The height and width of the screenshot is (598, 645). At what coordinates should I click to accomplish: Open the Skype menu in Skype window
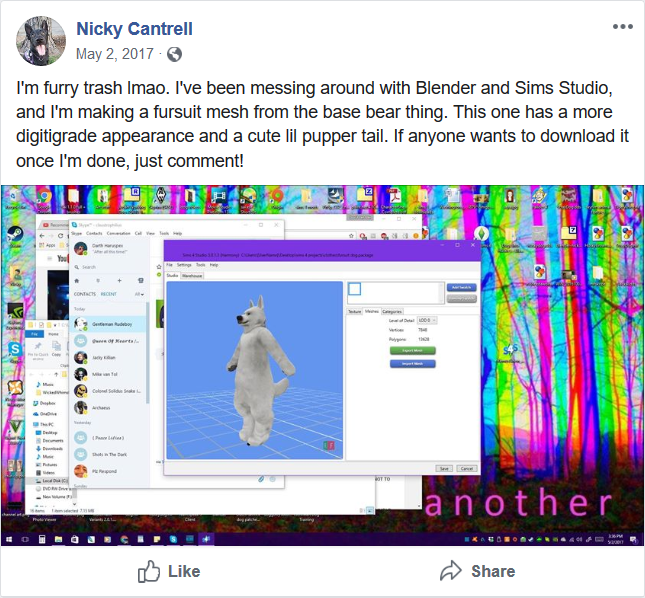(76, 233)
